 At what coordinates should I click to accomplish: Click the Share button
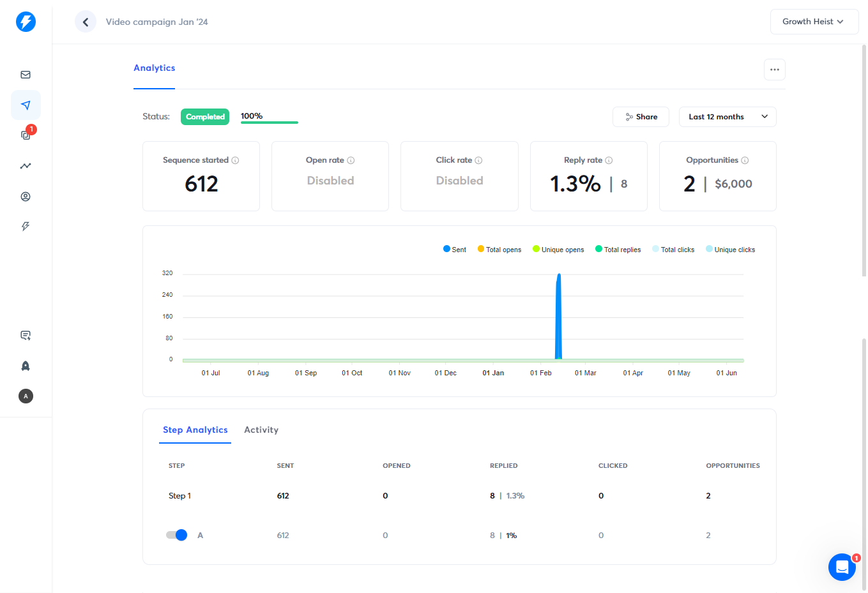(641, 117)
